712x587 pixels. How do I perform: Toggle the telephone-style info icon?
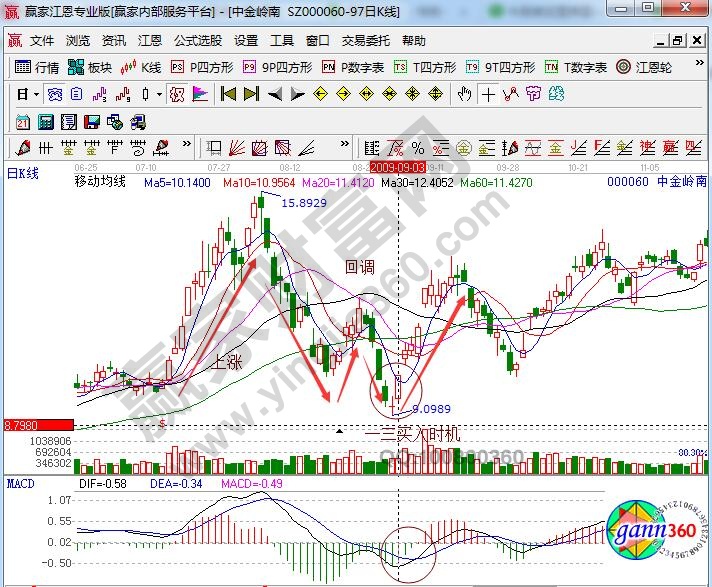click(x=54, y=94)
